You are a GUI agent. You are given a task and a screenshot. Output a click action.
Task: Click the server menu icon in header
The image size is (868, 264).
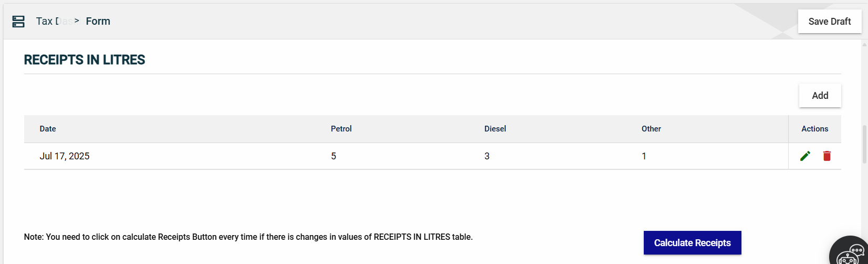point(18,22)
